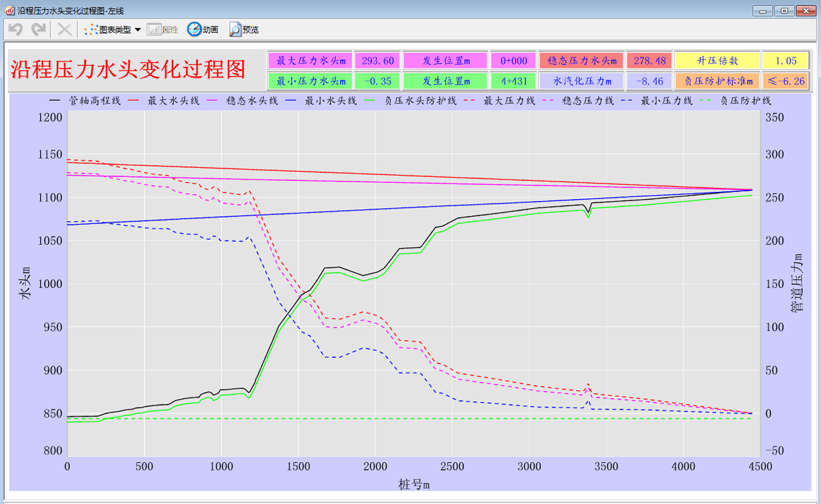Close the chart window

pyautogui.click(x=805, y=11)
